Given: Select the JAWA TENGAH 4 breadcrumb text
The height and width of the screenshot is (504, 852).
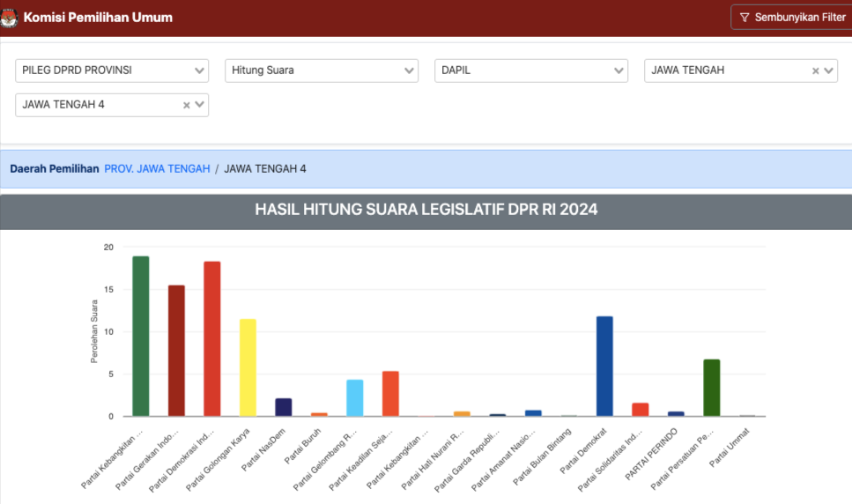Looking at the screenshot, I should 265,169.
